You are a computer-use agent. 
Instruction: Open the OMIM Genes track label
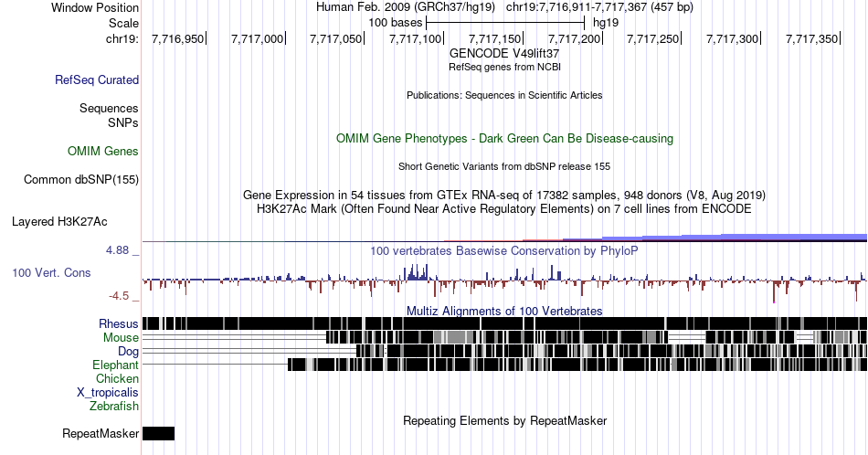(x=103, y=151)
